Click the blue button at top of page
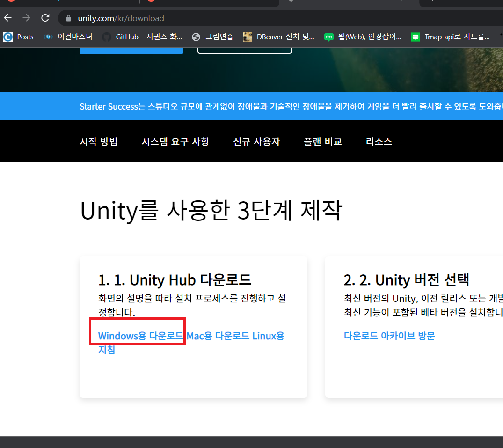Viewport: 503px width, 448px height. click(131, 51)
